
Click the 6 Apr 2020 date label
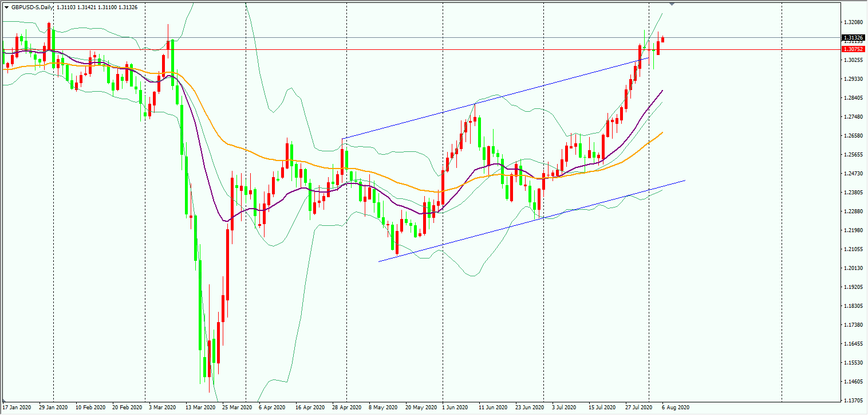[x=273, y=408]
